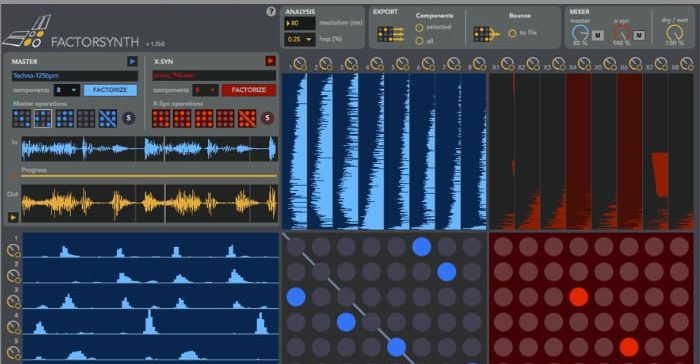Toggle the lit blue dot in matrix row 1
700x364 pixels.
pos(421,247)
